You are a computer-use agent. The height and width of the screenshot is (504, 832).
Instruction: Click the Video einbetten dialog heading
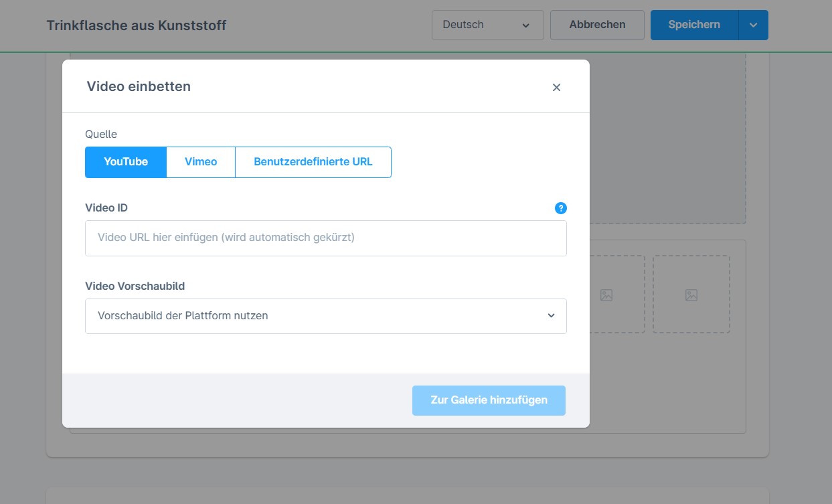point(139,86)
